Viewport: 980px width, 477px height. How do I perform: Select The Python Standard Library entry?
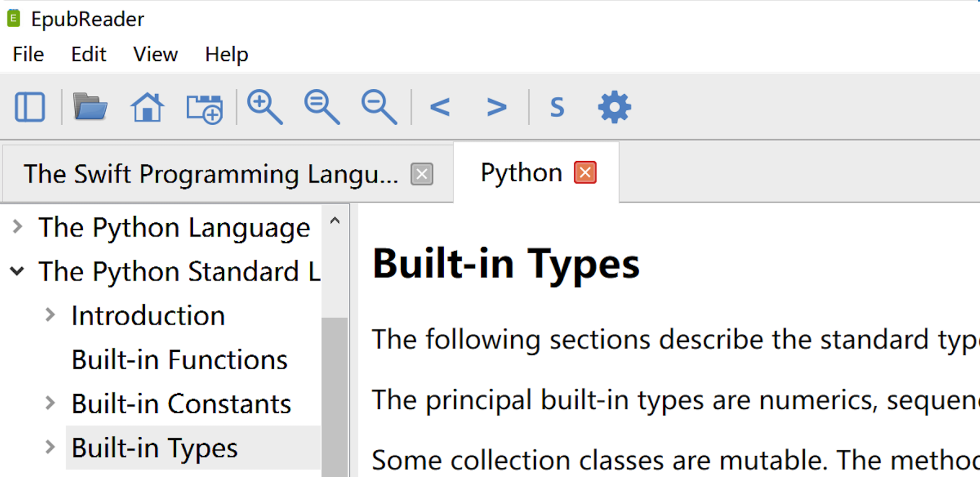tap(180, 272)
